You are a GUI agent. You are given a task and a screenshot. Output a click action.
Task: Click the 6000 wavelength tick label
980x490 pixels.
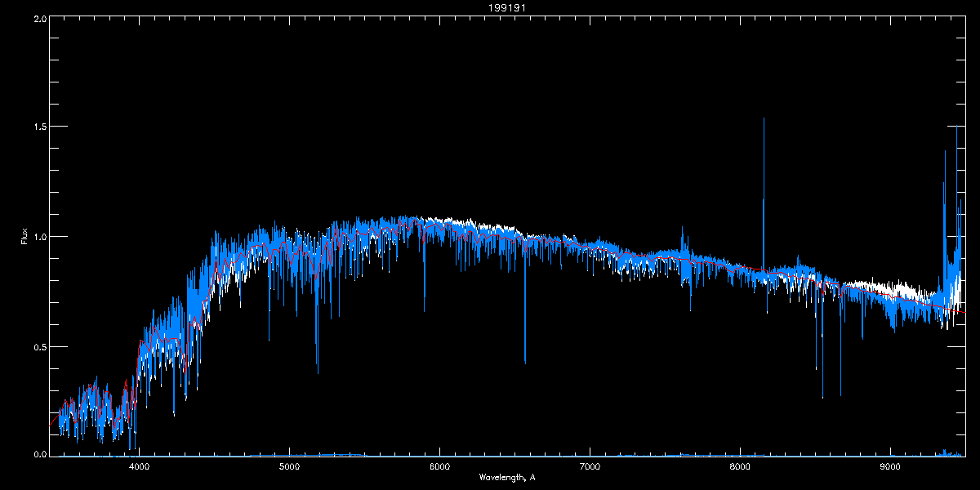click(439, 466)
